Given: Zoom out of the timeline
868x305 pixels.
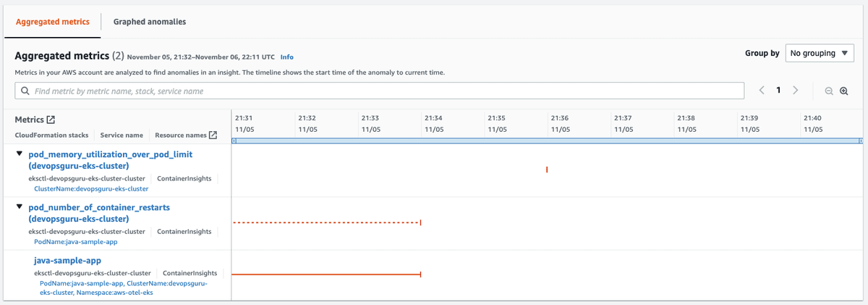Looking at the screenshot, I should pos(829,91).
